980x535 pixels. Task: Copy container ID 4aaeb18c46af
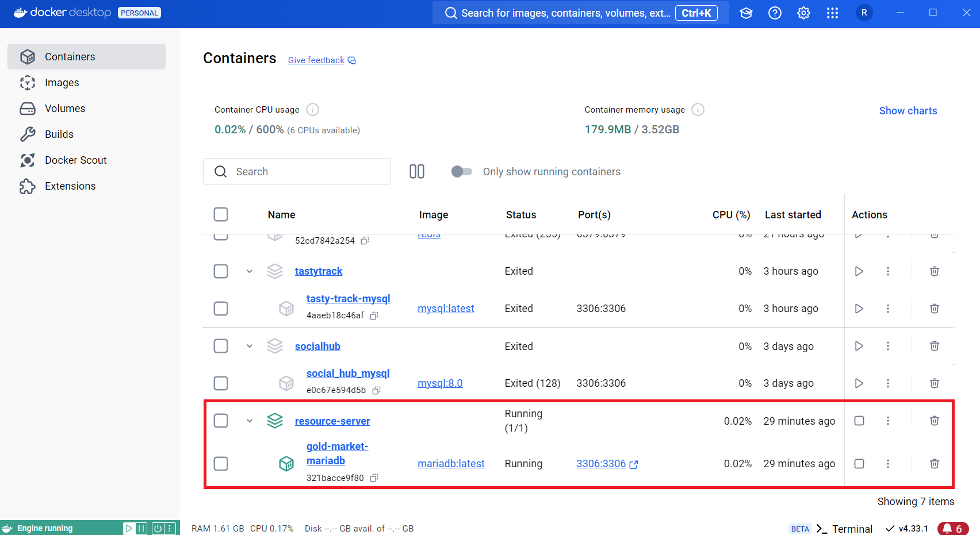click(x=374, y=315)
